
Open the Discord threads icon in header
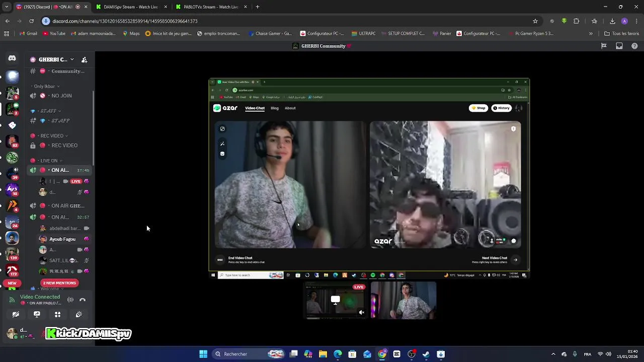coord(604,46)
